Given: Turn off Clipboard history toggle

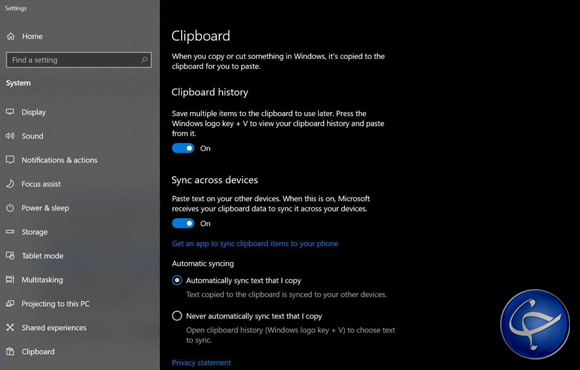Looking at the screenshot, I should point(183,148).
